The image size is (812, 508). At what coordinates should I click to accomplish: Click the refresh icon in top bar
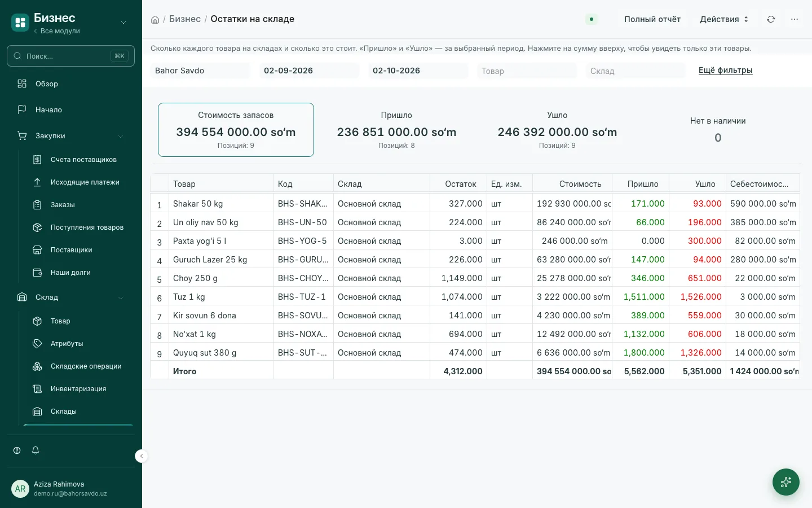pos(771,19)
